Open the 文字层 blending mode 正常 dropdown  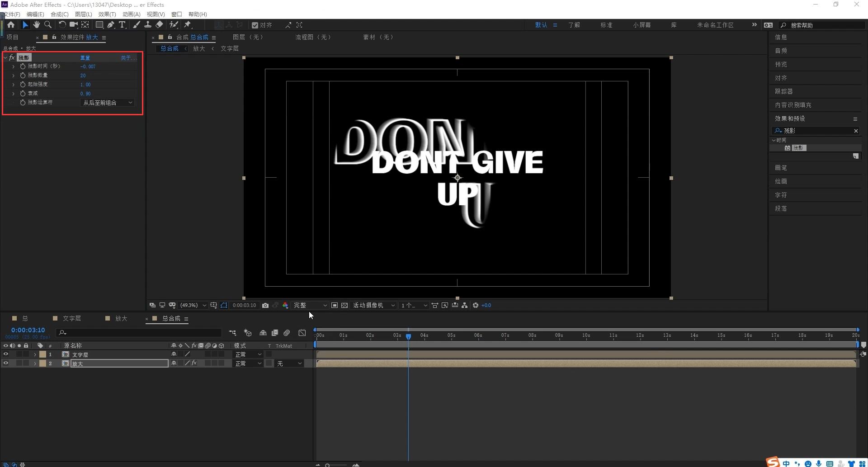pos(248,354)
